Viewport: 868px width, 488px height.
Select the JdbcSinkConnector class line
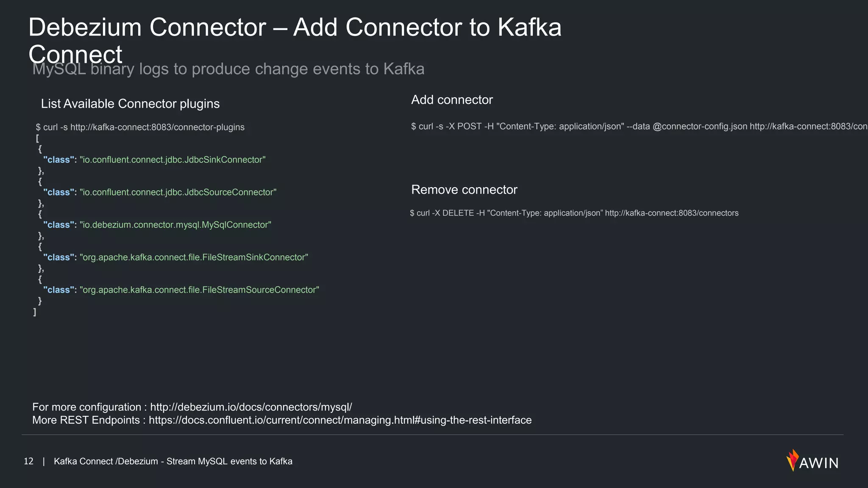[x=154, y=160]
